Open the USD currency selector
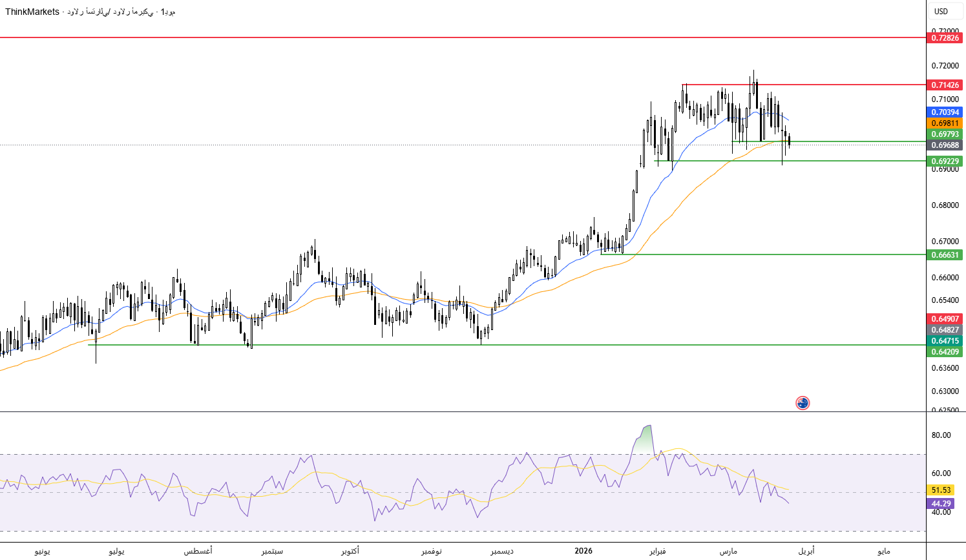Screen dimensions: 966x560 (941, 11)
